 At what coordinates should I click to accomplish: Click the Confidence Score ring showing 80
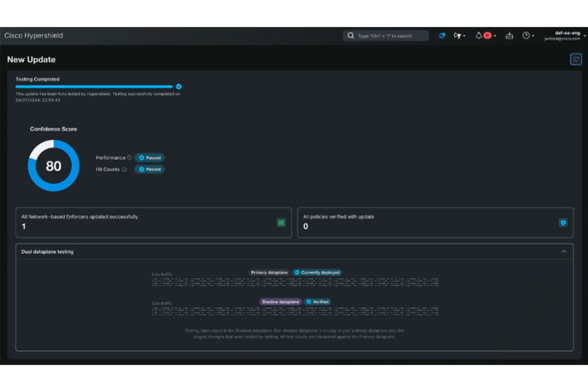coord(53,166)
